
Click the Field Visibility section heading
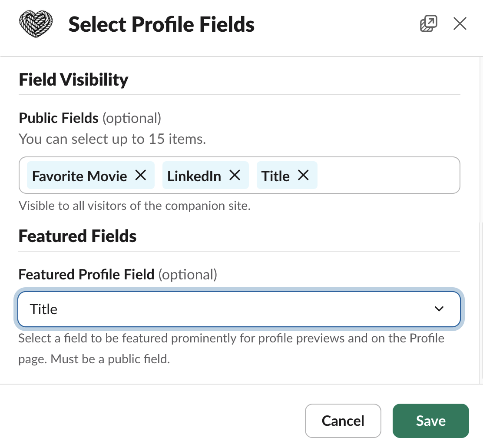pos(74,80)
